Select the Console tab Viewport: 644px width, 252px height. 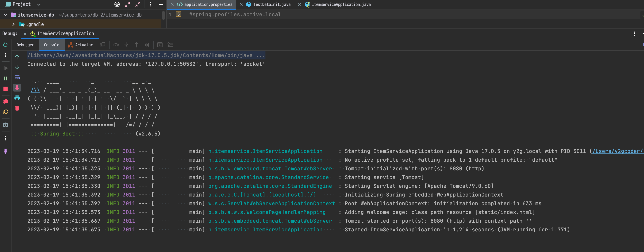coord(52,45)
